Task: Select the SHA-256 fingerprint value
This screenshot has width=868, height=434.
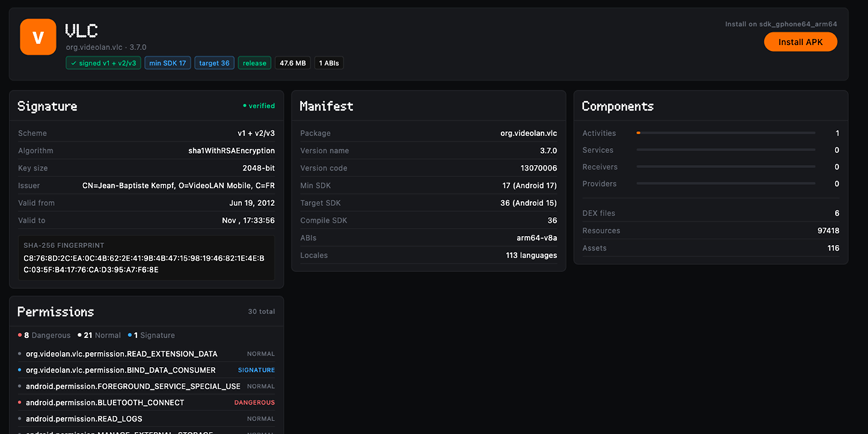Action: [144, 264]
